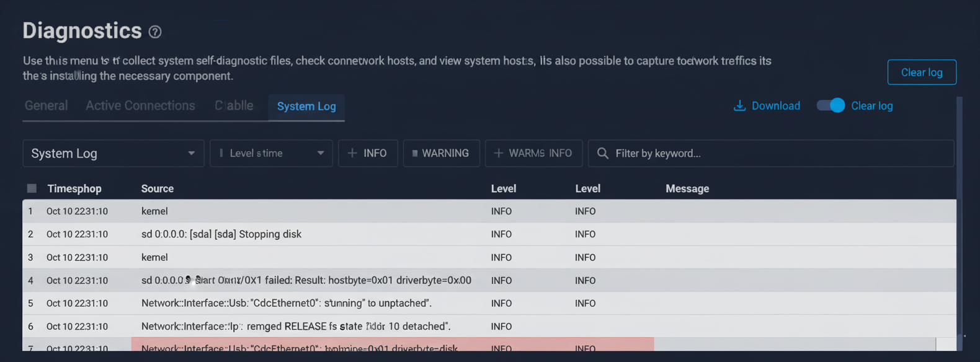Switch to the General tab
Viewport: 980px width, 362px height.
(46, 106)
